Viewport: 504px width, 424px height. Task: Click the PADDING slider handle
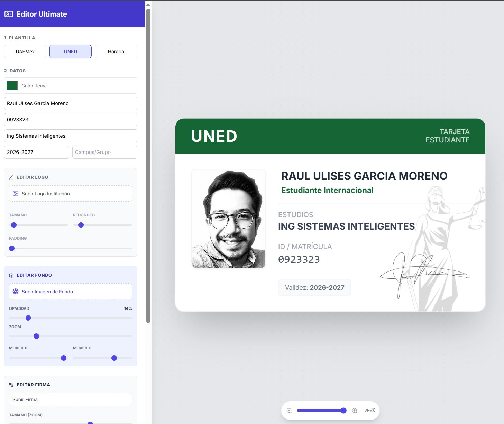tap(12, 248)
